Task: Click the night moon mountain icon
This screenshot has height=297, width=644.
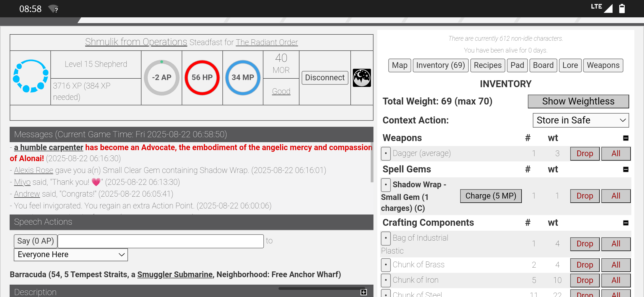Action: pos(362,78)
